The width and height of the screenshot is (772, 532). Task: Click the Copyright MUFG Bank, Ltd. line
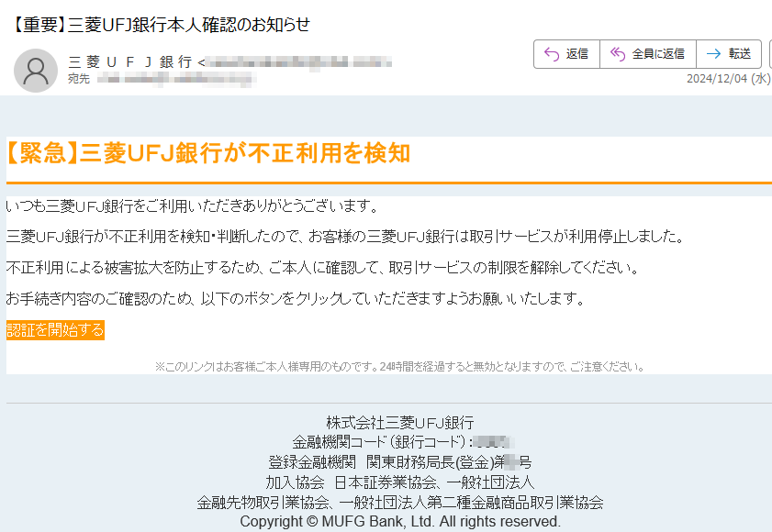click(400, 521)
